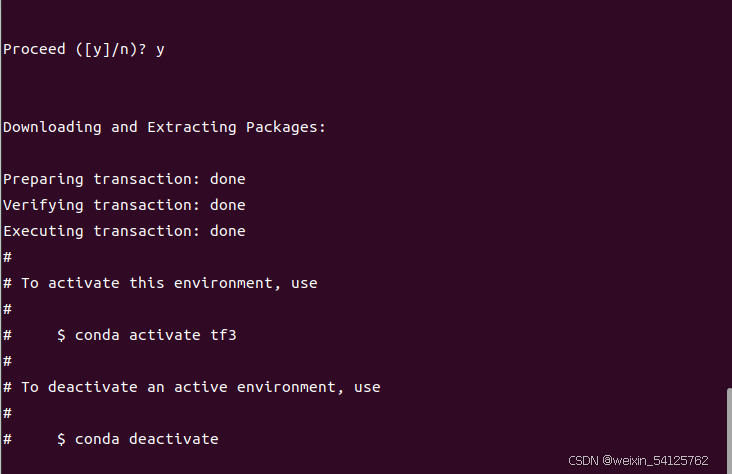The width and height of the screenshot is (732, 474).
Task: Click the dollar sign before 'conda deactivate'
Action: point(61,439)
